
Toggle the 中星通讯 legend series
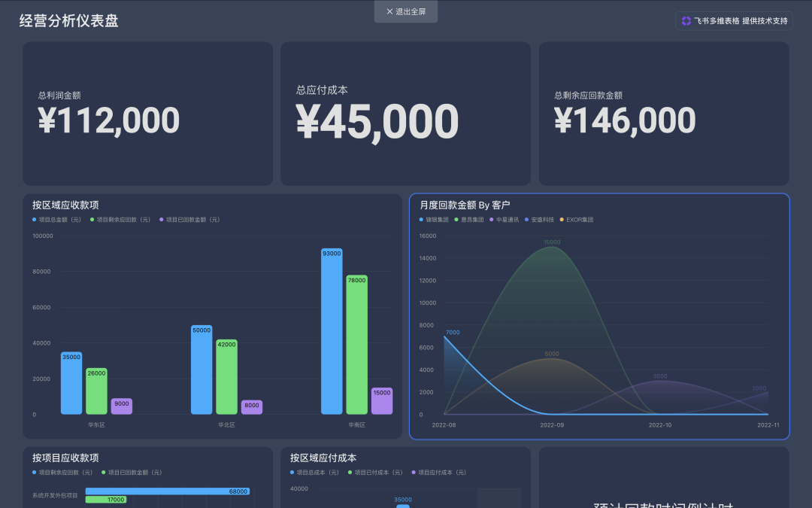coord(504,220)
